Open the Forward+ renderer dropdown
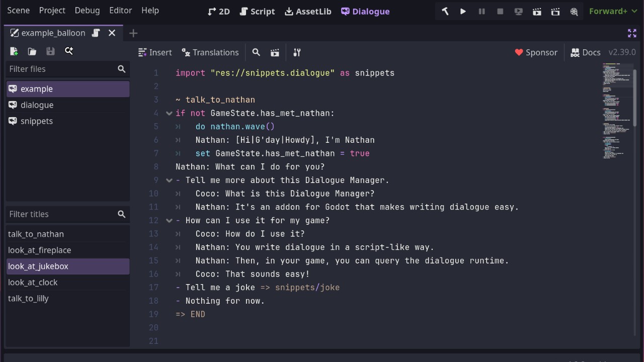Image resolution: width=644 pixels, height=362 pixels. (x=613, y=11)
